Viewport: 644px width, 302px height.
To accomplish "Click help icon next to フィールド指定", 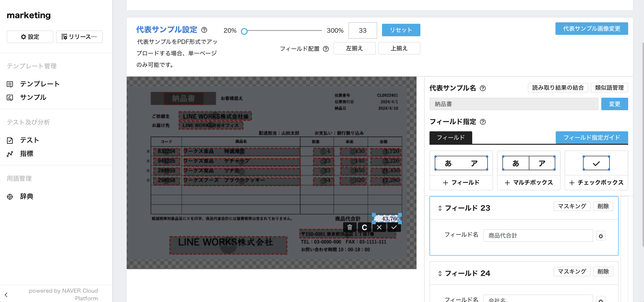I will tap(483, 122).
